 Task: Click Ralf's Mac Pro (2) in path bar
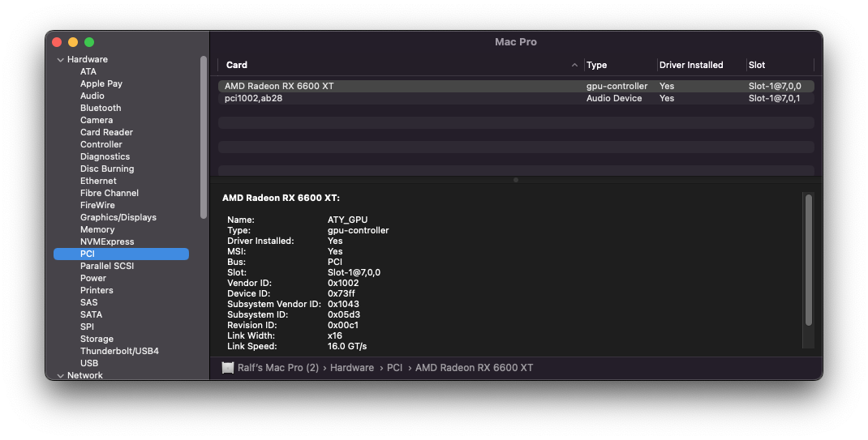278,368
